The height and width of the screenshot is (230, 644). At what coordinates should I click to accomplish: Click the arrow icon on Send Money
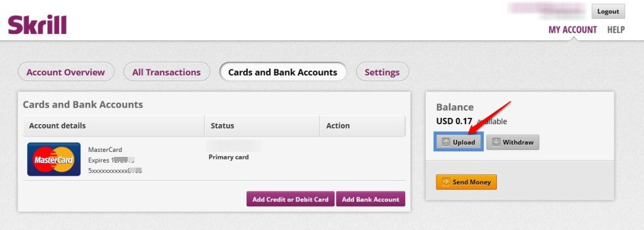coord(445,182)
